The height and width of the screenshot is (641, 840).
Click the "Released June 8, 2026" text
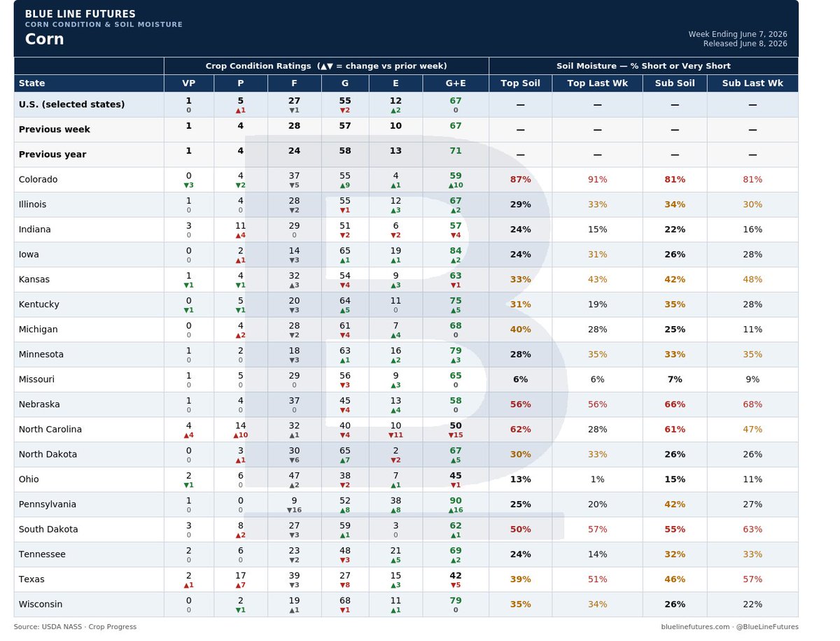point(745,43)
